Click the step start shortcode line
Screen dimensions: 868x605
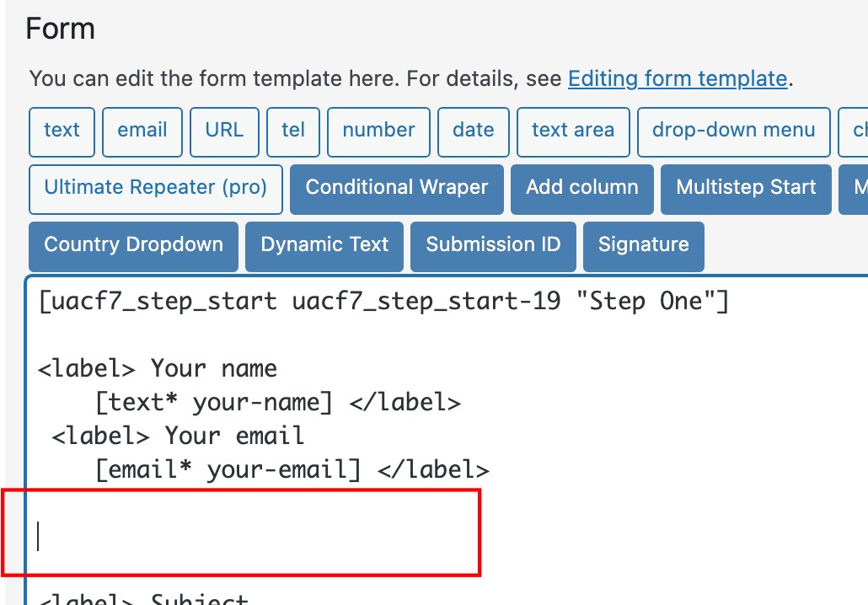click(x=383, y=302)
